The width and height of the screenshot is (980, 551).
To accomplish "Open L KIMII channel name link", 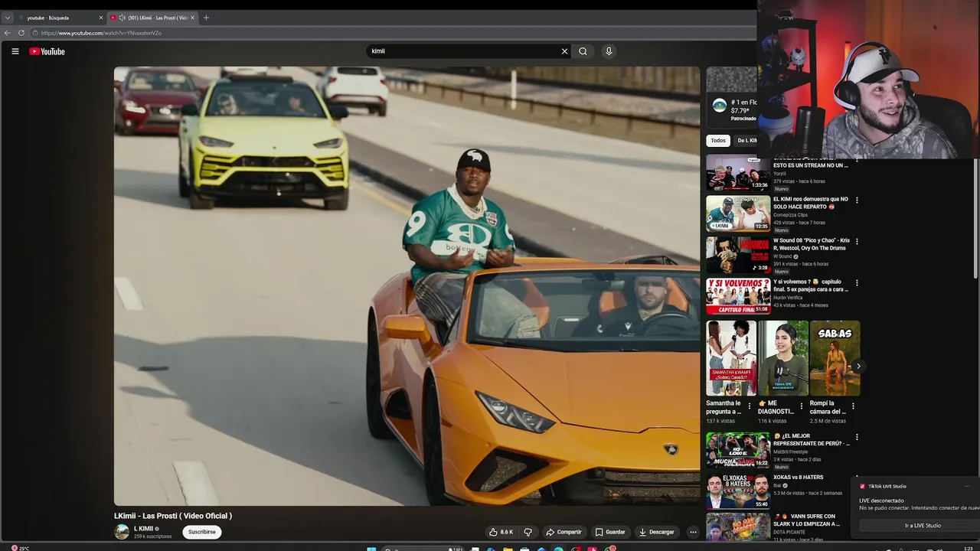I will click(144, 529).
